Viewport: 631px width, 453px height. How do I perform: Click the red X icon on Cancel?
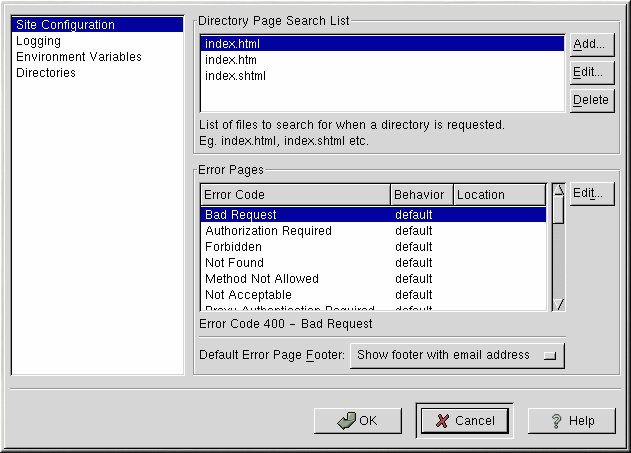click(x=442, y=421)
